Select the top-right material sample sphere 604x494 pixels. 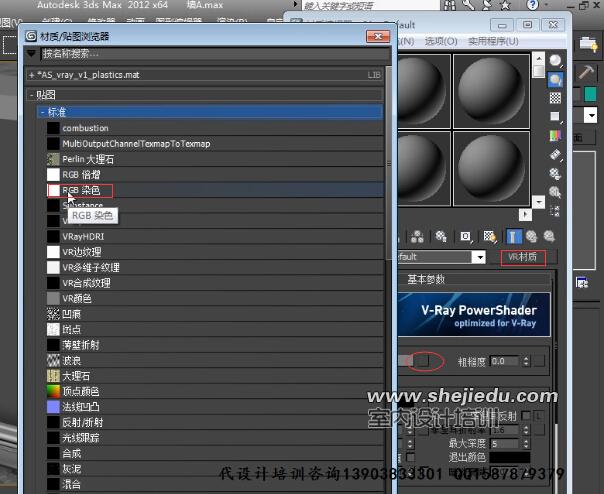[x=491, y=91]
